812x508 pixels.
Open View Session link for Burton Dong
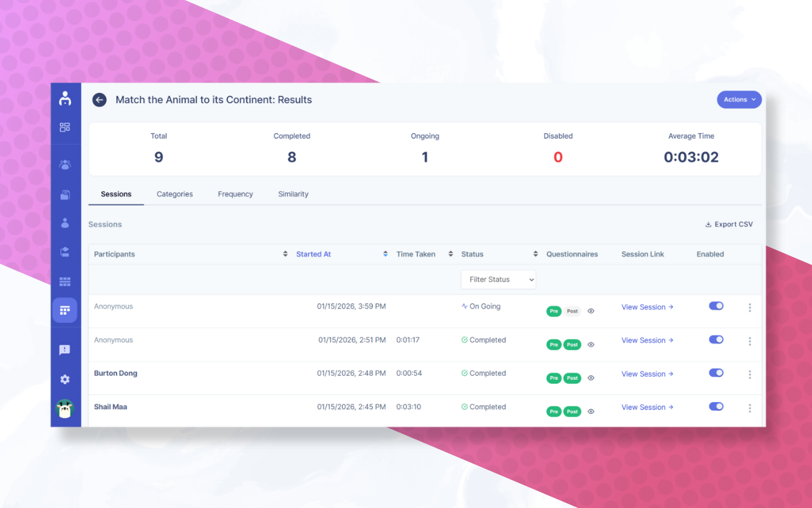pyautogui.click(x=647, y=374)
